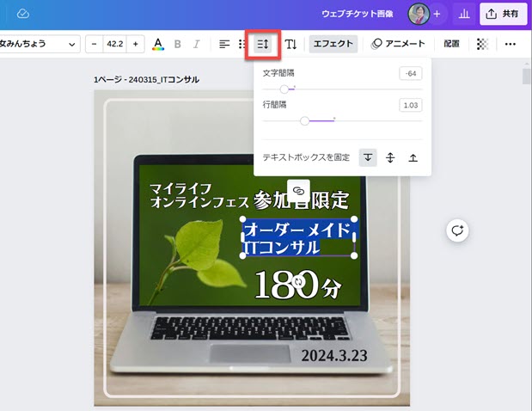Anchor the text box to the bottom
Screen dimensions: 532x411
[413, 157]
